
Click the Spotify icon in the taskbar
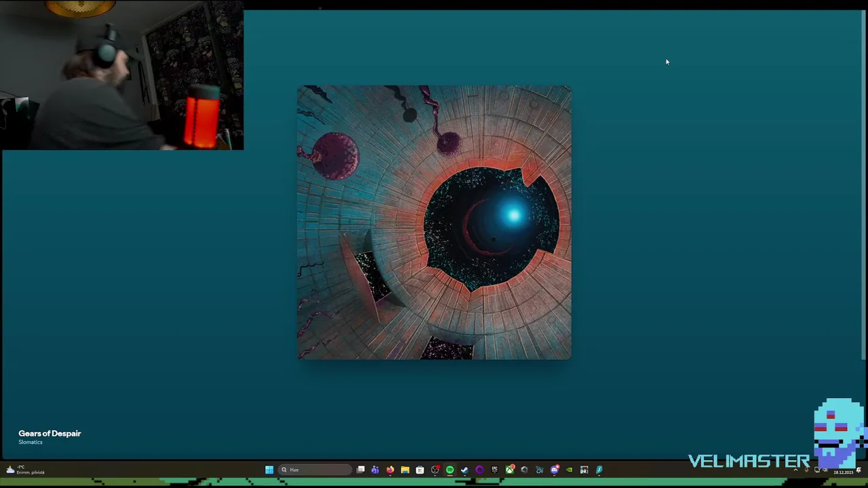pos(450,470)
